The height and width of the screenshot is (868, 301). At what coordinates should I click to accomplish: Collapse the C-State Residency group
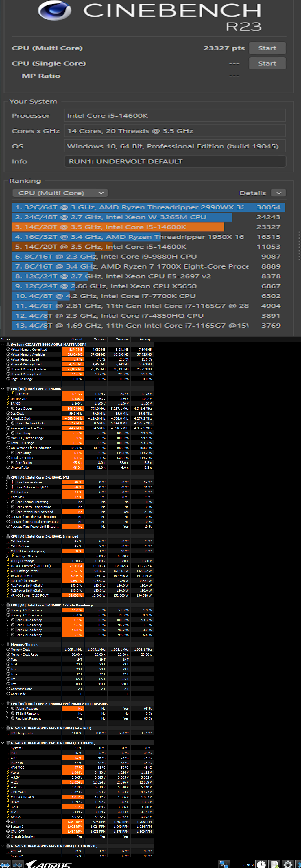[x=3, y=605]
